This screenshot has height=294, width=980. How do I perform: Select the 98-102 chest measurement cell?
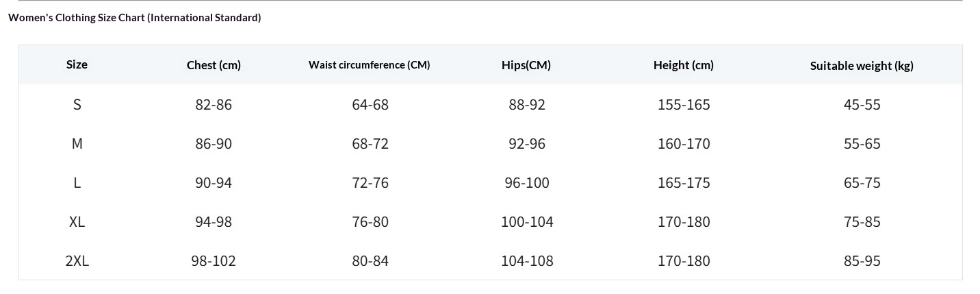point(214,260)
